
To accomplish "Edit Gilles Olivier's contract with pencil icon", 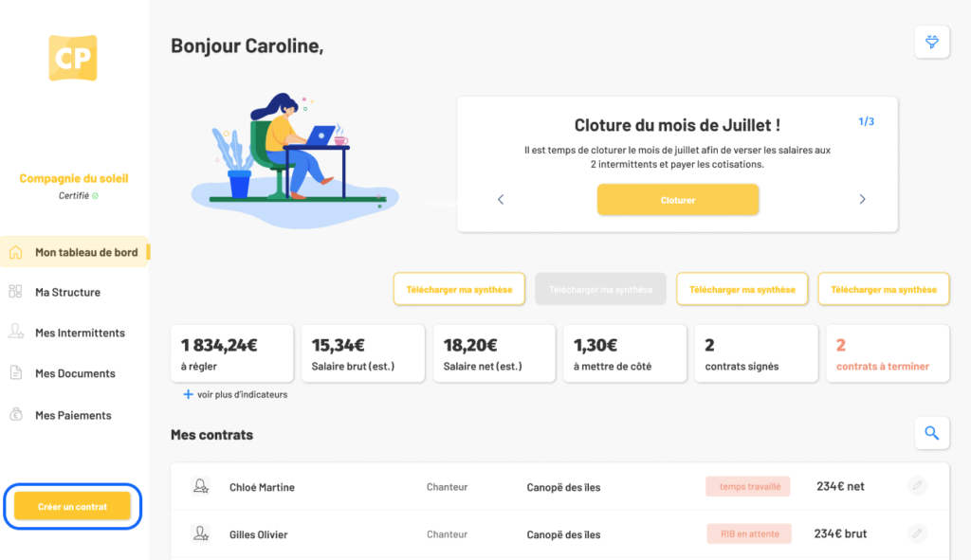I will tap(917, 533).
